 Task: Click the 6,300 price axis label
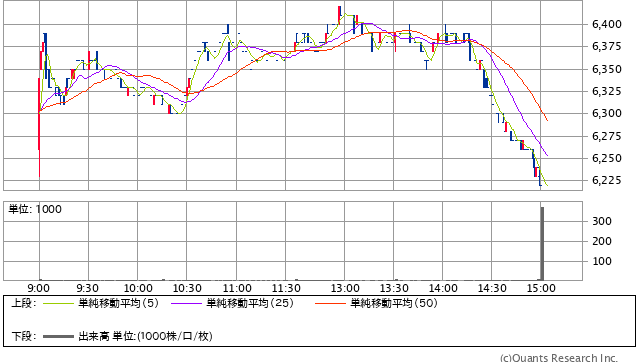click(x=607, y=113)
